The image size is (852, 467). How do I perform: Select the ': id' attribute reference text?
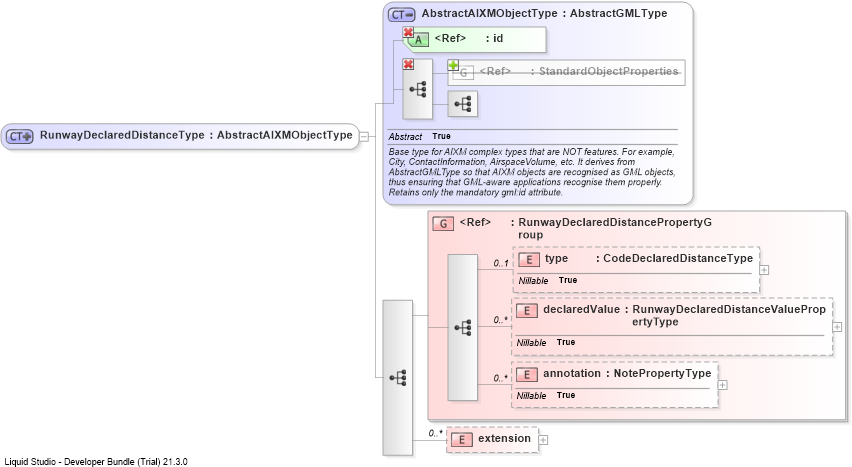tap(494, 39)
